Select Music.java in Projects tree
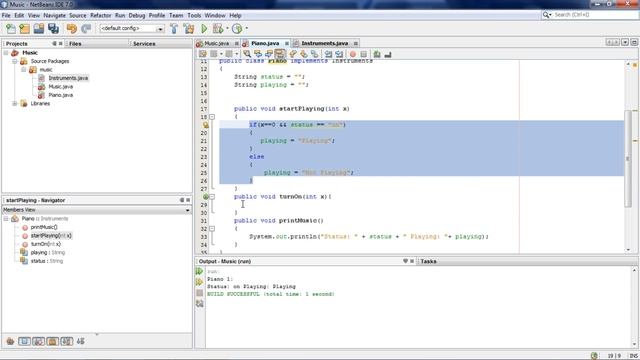The image size is (640, 360). tap(60, 87)
